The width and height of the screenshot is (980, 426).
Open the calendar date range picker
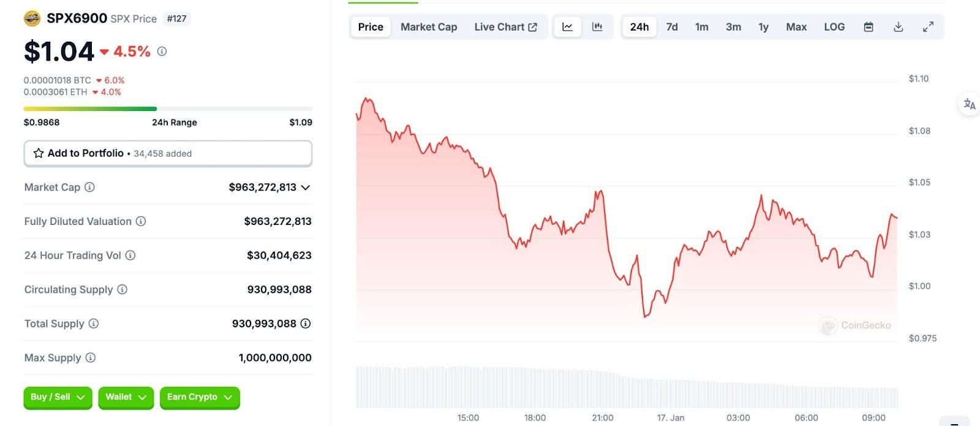pyautogui.click(x=869, y=27)
